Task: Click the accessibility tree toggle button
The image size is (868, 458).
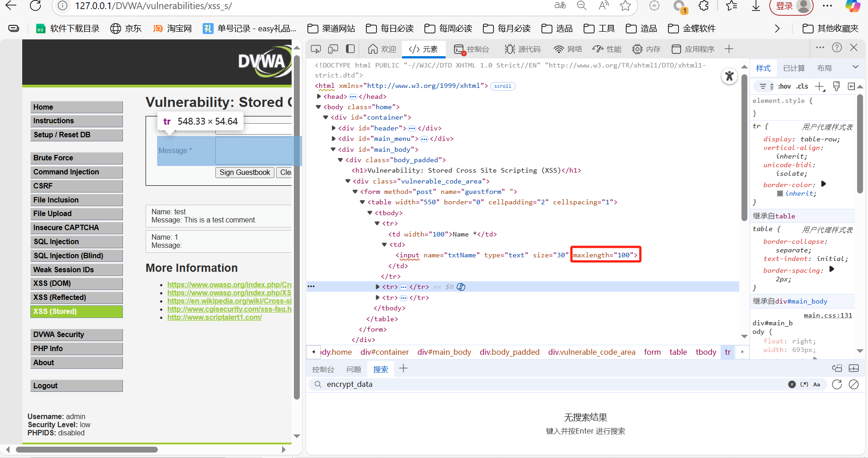Action: pyautogui.click(x=729, y=76)
